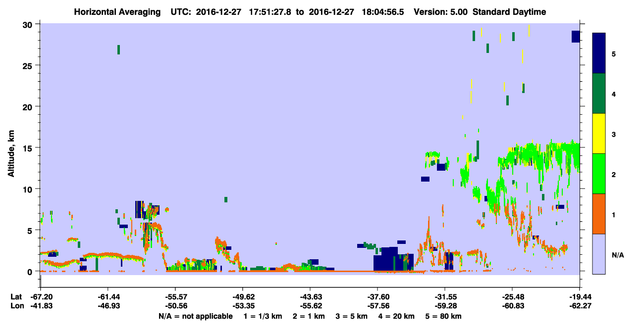Click the '5 = 80 km' legend entry
This screenshot has width=644, height=330.
[x=444, y=316]
